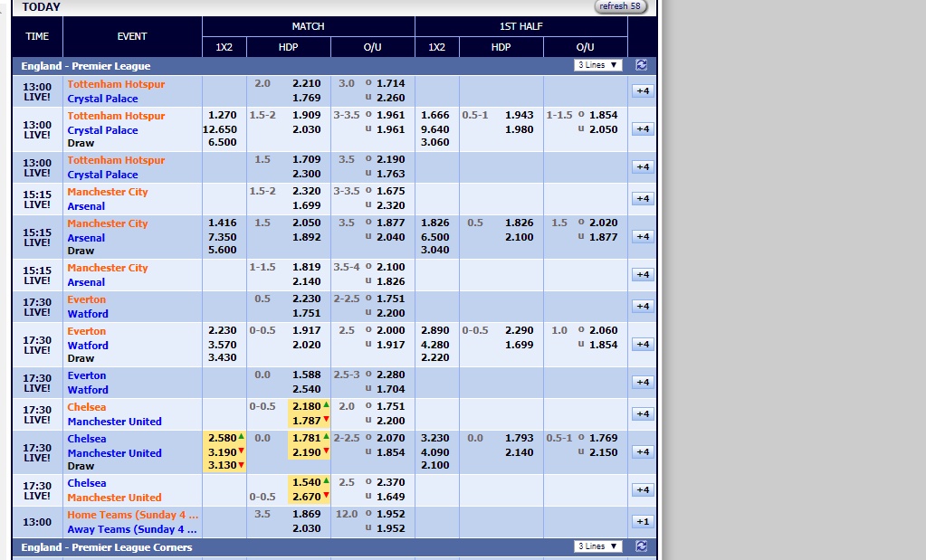This screenshot has height=560, width=926.
Task: Expand +4 for Manchester City row with O/U 3-3.5
Action: [x=643, y=198]
